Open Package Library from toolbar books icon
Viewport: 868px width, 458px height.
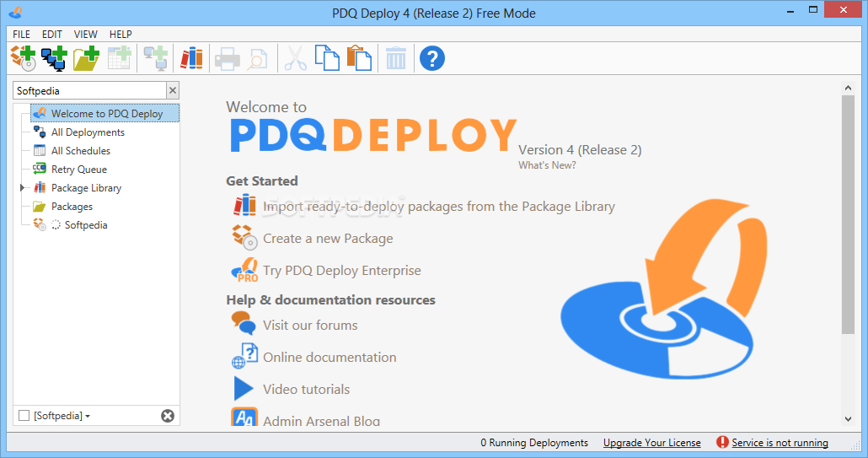tap(191, 58)
